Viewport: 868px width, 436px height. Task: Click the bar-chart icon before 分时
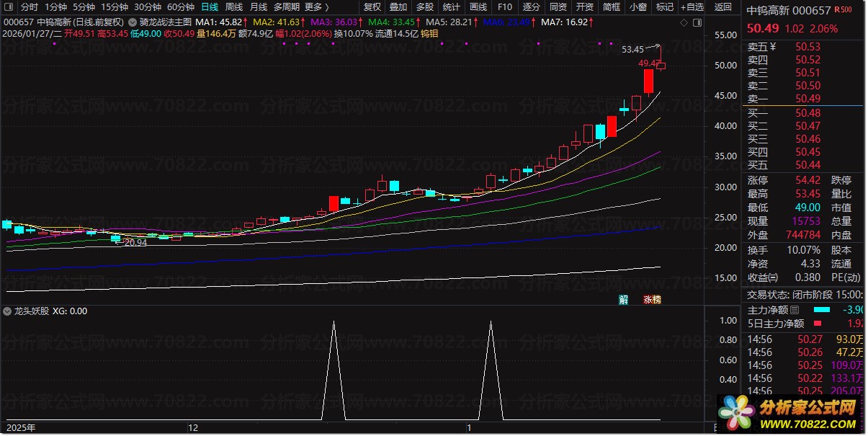pos(10,6)
